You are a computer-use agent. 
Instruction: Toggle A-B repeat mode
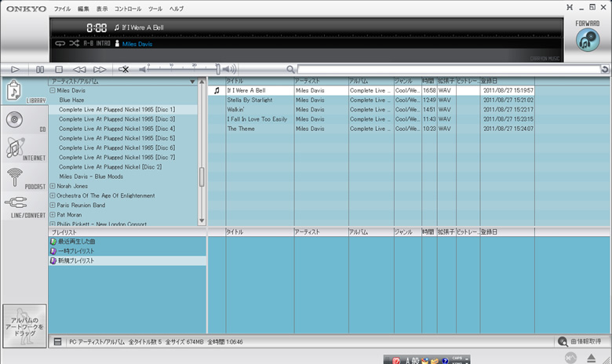click(x=88, y=43)
